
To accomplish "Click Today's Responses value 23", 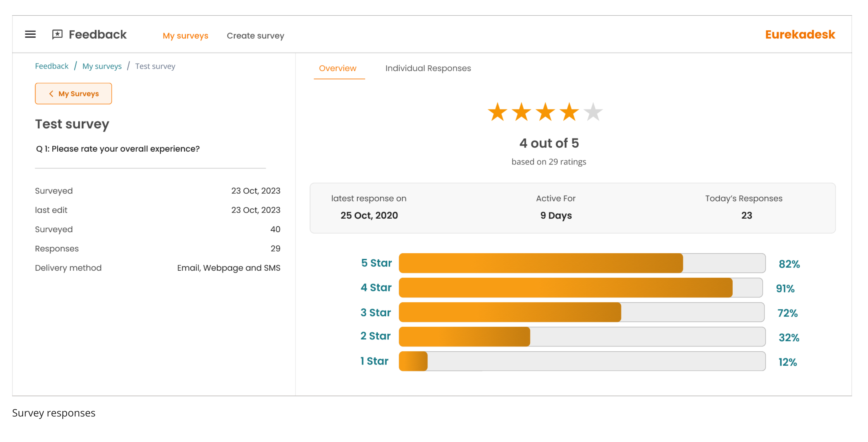I will (x=746, y=215).
